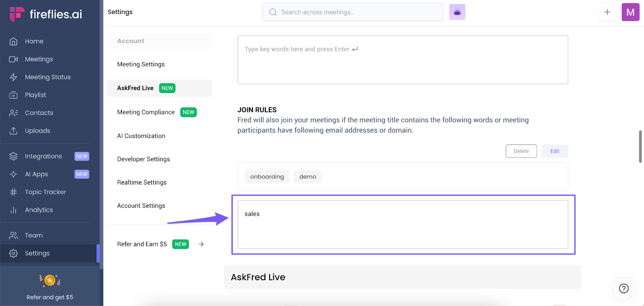The image size is (644, 306).
Task: Click the Meetings camera icon
Action: [13, 59]
